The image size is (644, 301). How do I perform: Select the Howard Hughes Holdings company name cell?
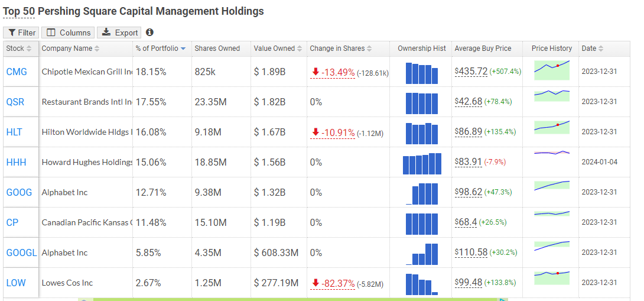[87, 163]
